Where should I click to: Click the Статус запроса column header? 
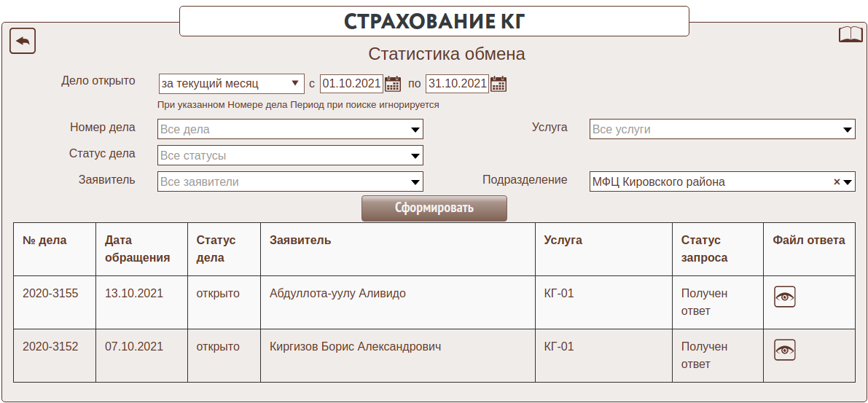click(x=704, y=249)
